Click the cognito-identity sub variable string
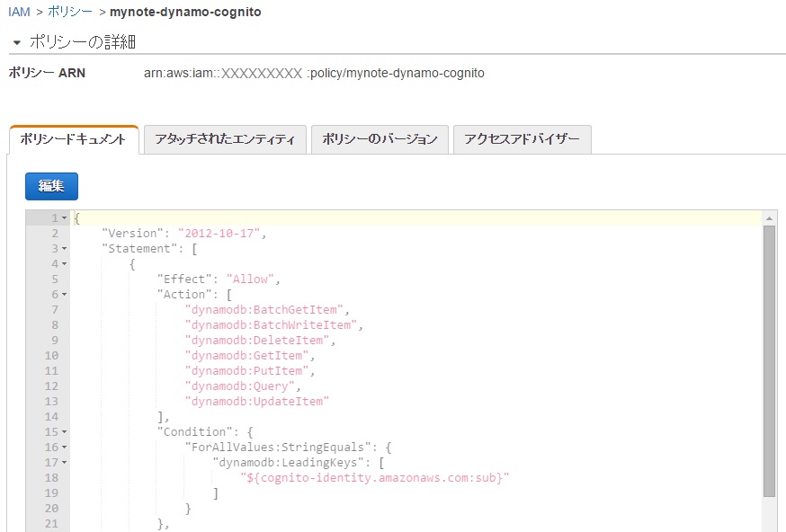This screenshot has height=532, width=786. (x=374, y=478)
